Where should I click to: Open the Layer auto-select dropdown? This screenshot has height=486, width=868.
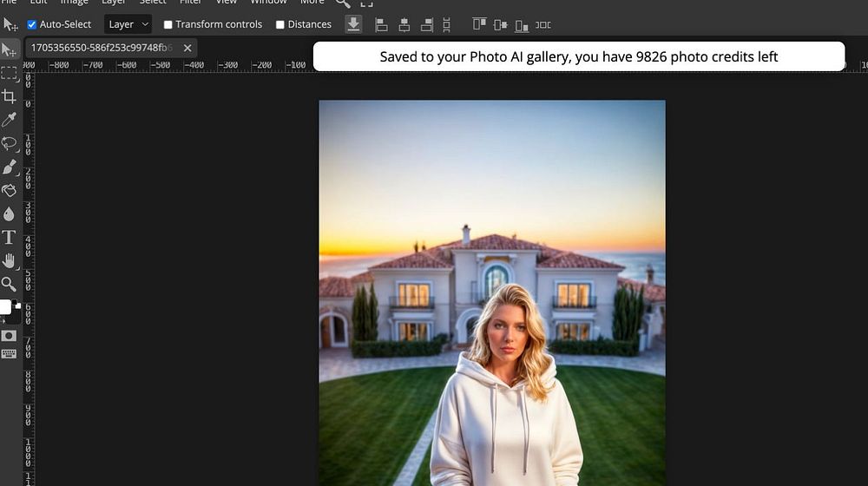(x=128, y=24)
